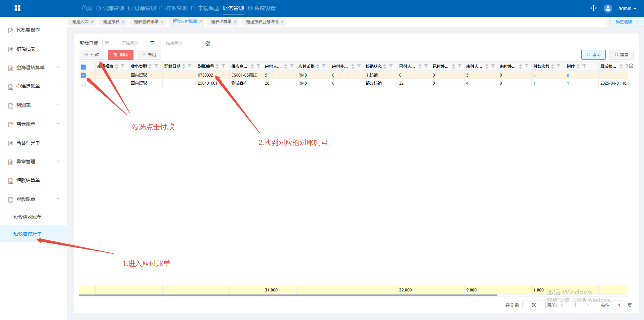Screen dimensions: 644x320
Task: Open the 财务管理 top menu
Action: pos(233,8)
